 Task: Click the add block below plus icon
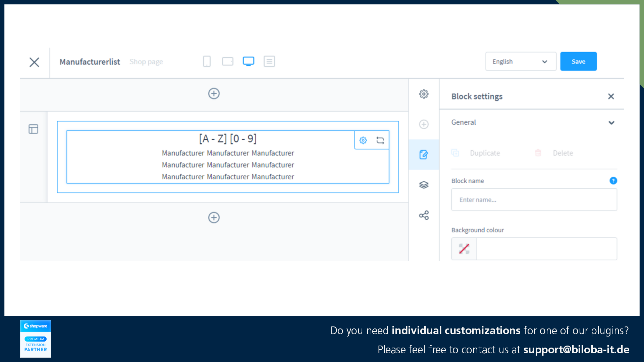coord(214,218)
